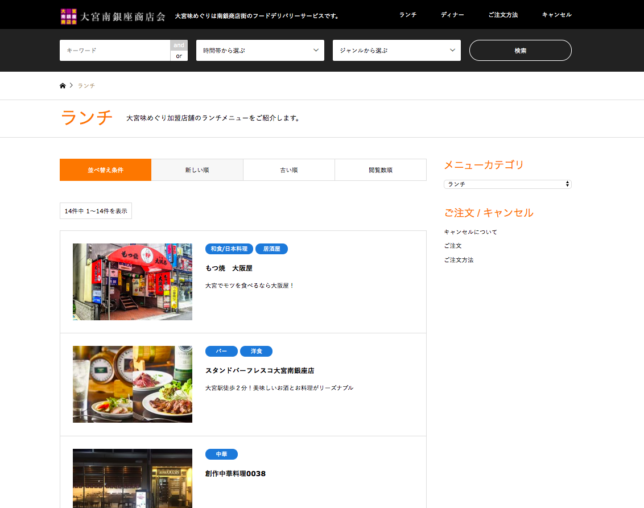Click the 和食/日本料理 category tag
The width and height of the screenshot is (644, 508).
[228, 249]
